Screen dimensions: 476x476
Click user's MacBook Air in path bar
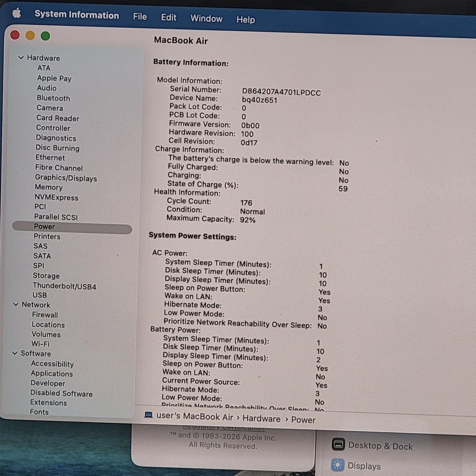195,416
